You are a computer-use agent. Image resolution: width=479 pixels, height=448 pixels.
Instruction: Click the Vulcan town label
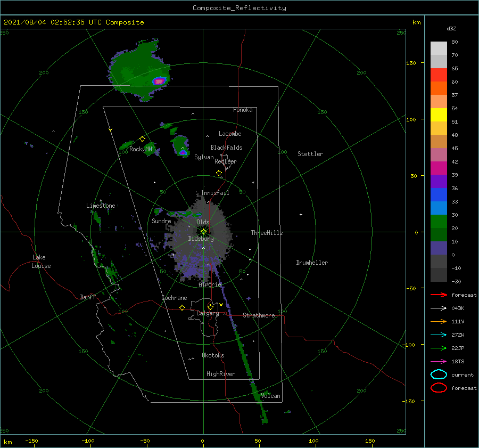click(271, 396)
